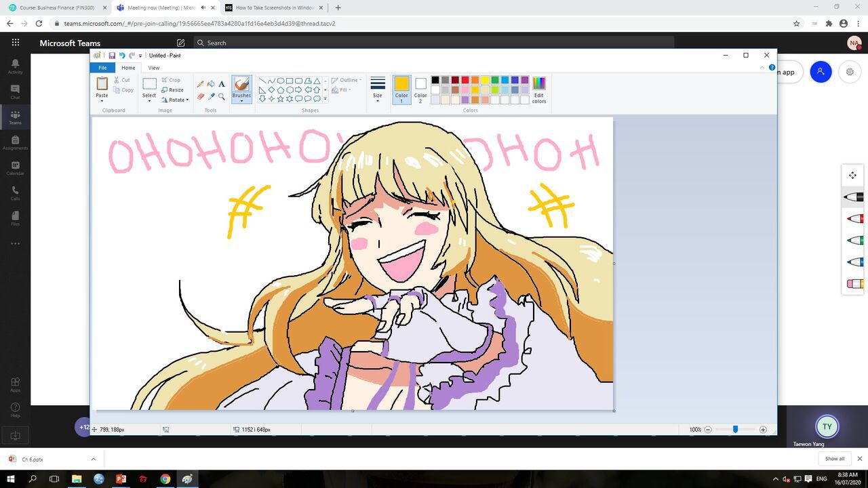Click the Resize button in Paint
The height and width of the screenshot is (488, 868).
click(x=172, y=89)
